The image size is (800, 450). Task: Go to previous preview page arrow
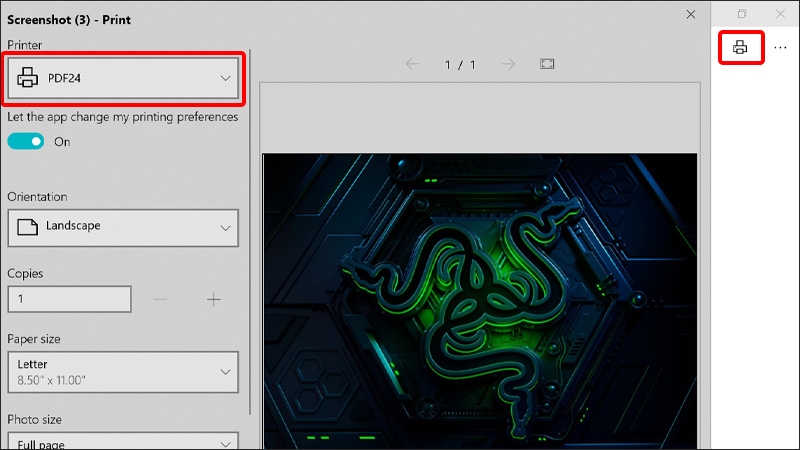(x=412, y=64)
